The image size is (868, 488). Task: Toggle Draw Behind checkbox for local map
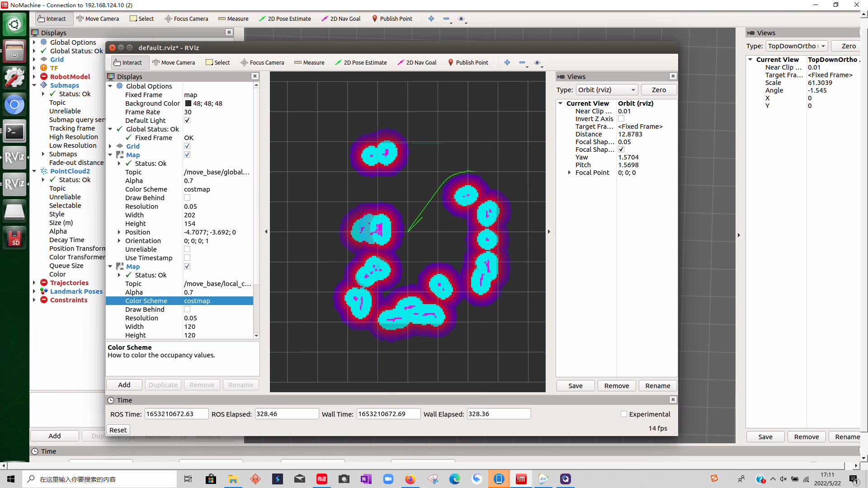coord(187,309)
